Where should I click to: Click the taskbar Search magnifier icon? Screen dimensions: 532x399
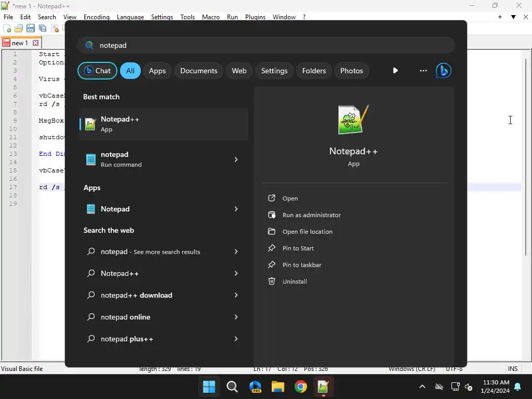pos(232,387)
